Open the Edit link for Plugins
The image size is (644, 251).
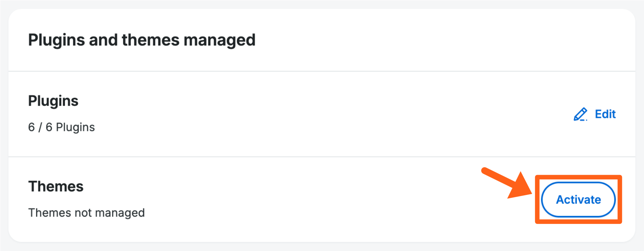tap(605, 114)
